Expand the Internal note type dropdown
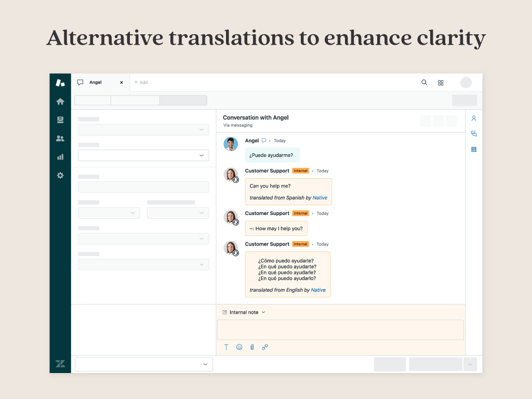 click(244, 312)
